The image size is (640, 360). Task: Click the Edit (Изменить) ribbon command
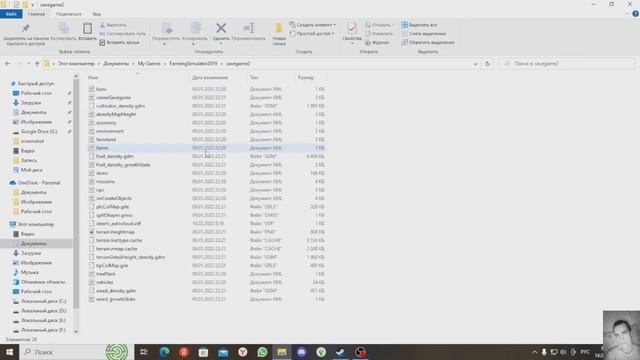pyautogui.click(x=379, y=33)
